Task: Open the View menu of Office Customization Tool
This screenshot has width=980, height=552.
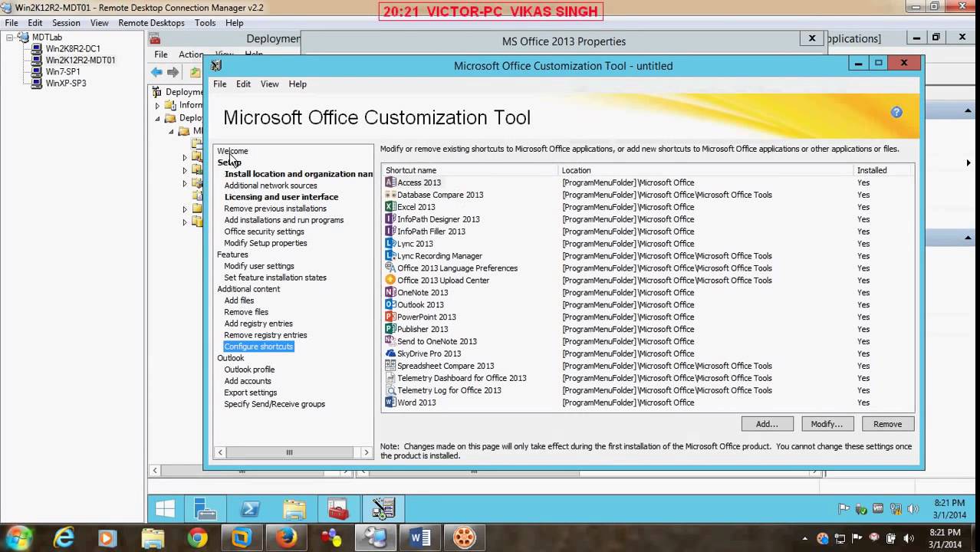Action: [x=269, y=84]
